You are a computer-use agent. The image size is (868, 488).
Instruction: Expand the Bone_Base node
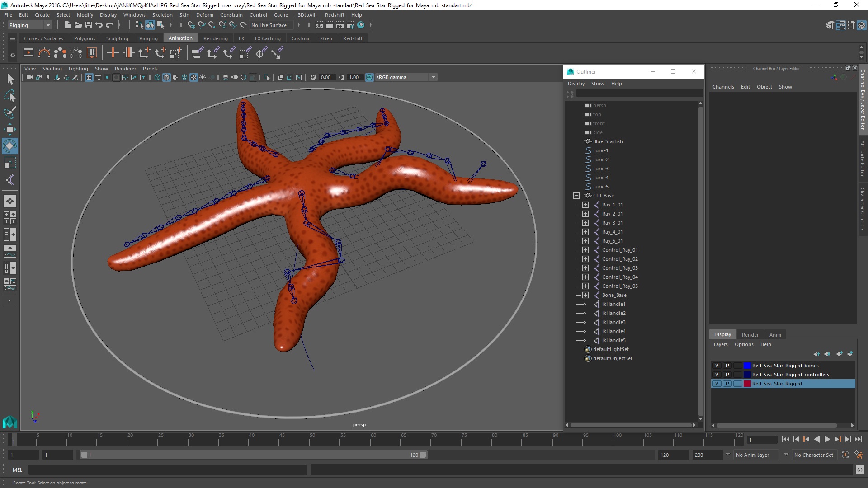[x=585, y=295]
